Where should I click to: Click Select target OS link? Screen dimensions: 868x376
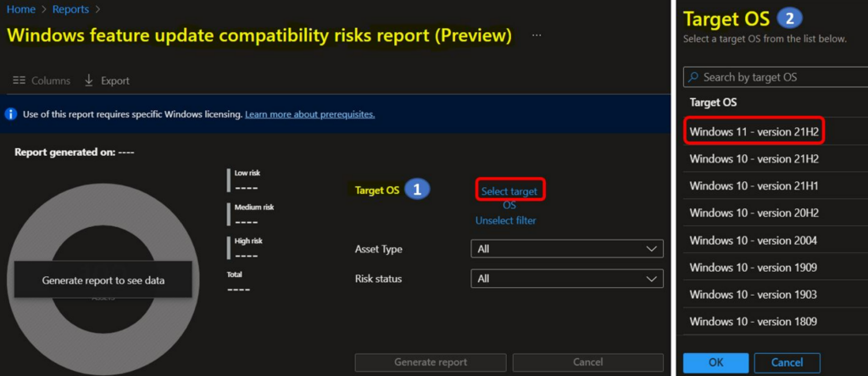tap(509, 198)
